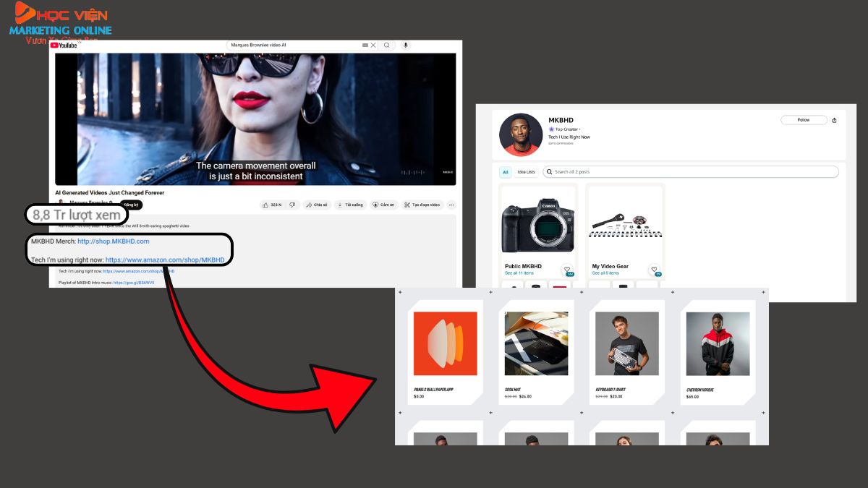Favorite My Video Gear with the heart icon

(x=654, y=270)
